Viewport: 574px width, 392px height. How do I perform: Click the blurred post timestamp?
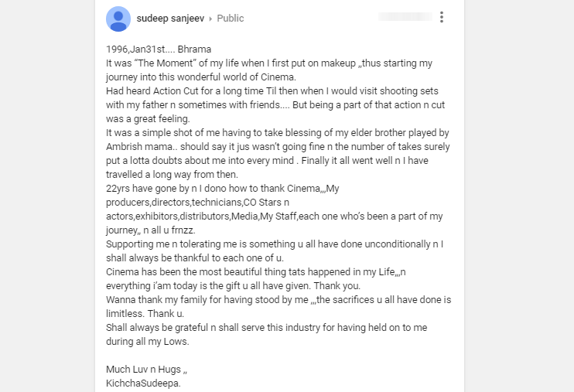405,17
